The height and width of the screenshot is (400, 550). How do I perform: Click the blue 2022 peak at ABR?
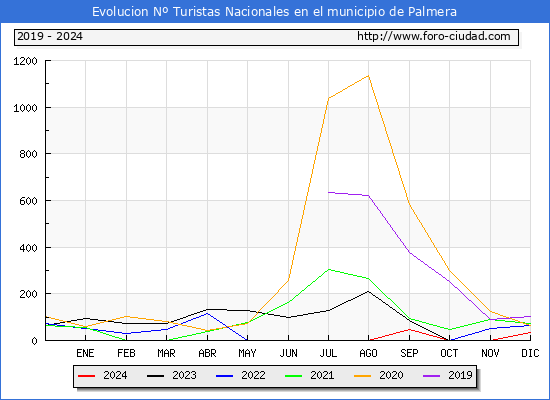pos(208,313)
